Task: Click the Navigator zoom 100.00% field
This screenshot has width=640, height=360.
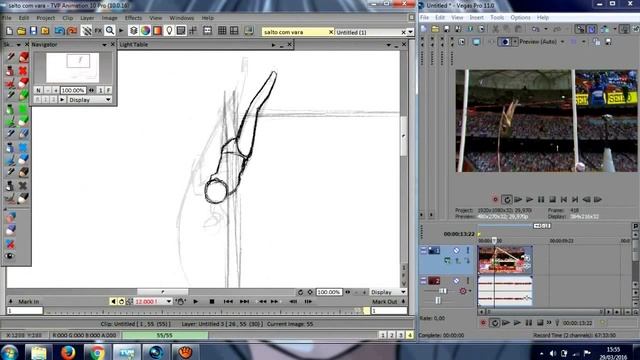Action: (73, 90)
